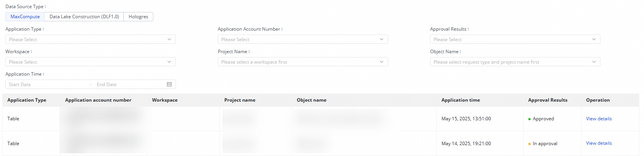Click the Application time column header
This screenshot has width=644, height=156.
coord(460,100)
